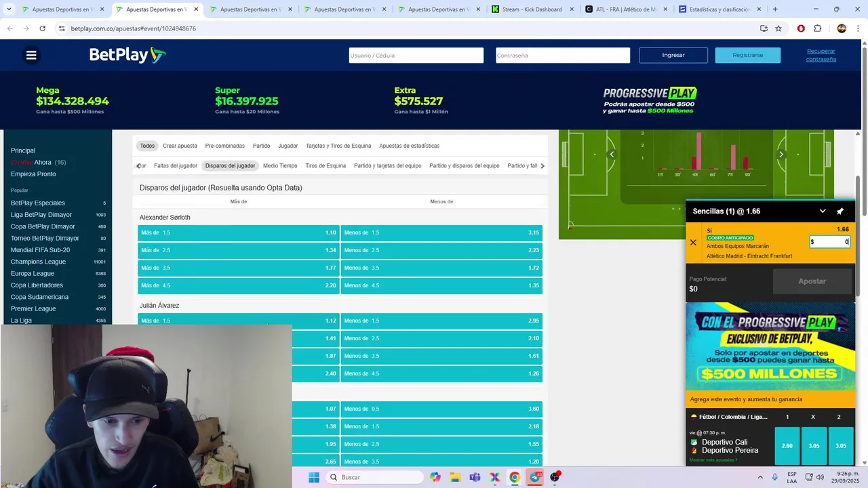Go to next pitch stats view arrow
The width and height of the screenshot is (868, 488).
pyautogui.click(x=781, y=155)
